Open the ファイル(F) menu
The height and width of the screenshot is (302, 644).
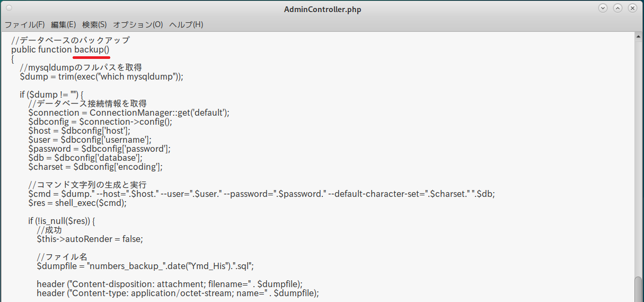pyautogui.click(x=24, y=25)
